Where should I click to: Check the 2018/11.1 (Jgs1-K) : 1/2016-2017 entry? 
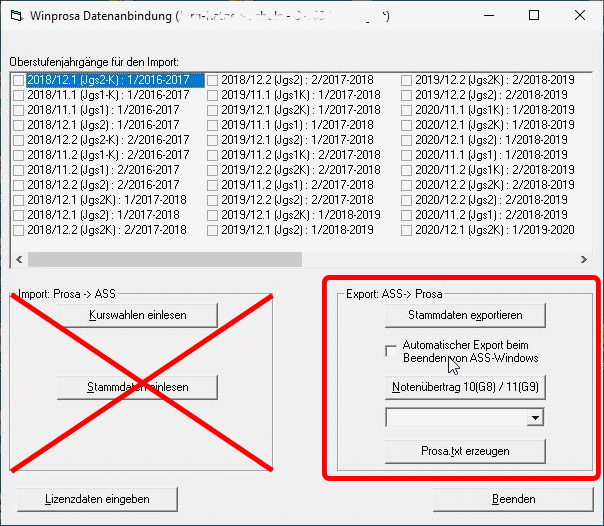pos(19,95)
